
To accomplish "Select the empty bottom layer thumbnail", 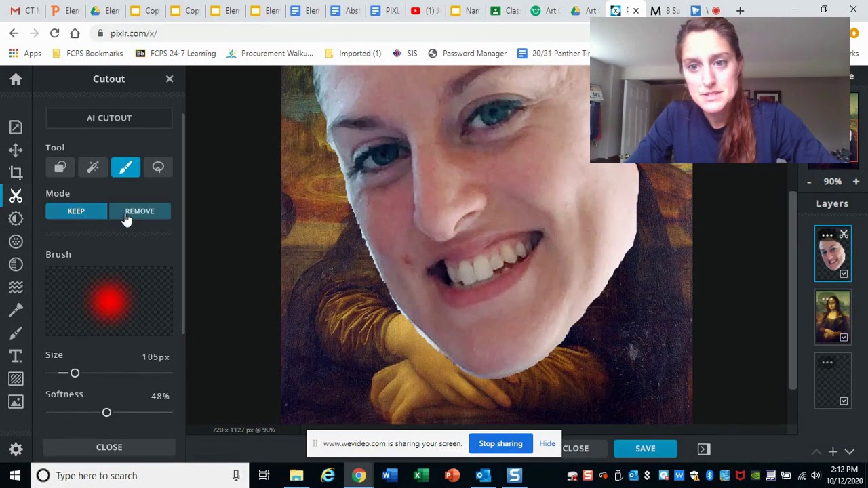I will 833,381.
